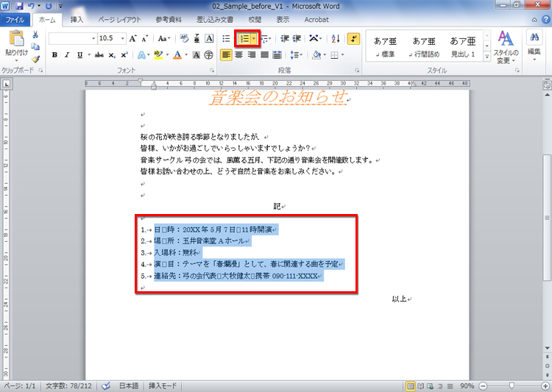Apply the 見出し 1 style
Screen dimensions: 552x392
[x=463, y=47]
